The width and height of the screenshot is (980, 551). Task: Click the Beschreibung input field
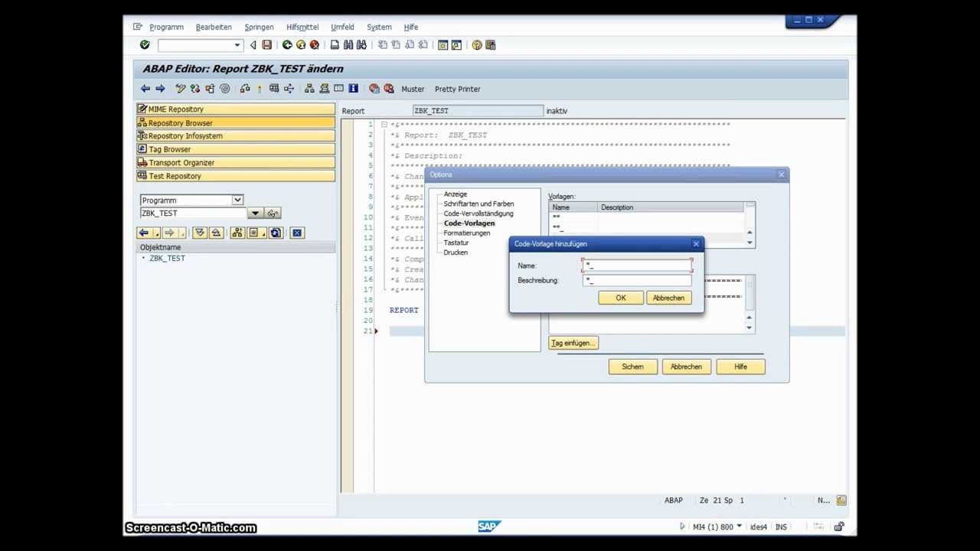pos(637,280)
